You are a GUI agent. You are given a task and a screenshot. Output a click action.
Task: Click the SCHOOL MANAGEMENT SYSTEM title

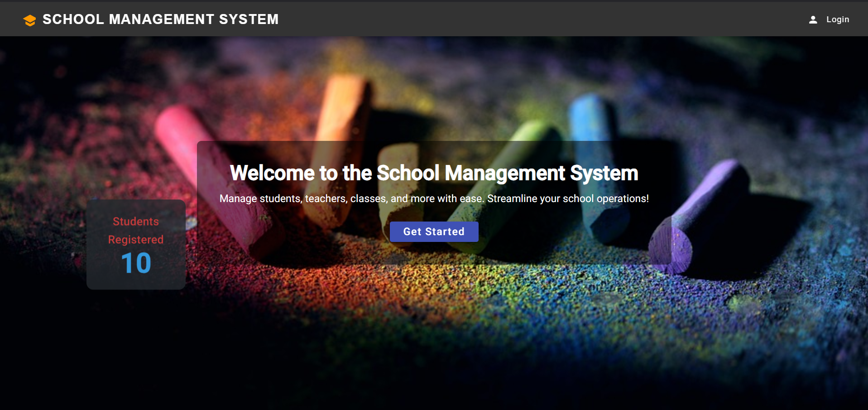coord(160,19)
